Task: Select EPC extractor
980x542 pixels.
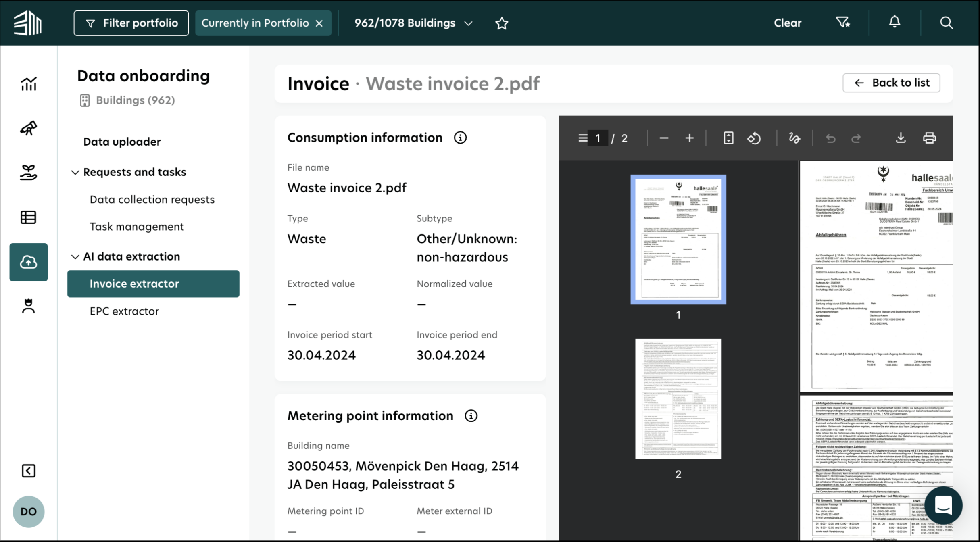Action: click(x=124, y=311)
